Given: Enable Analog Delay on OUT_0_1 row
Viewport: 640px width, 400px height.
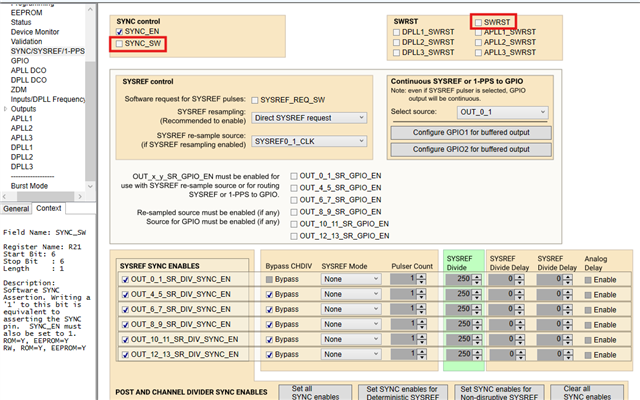Looking at the screenshot, I should click(588, 280).
